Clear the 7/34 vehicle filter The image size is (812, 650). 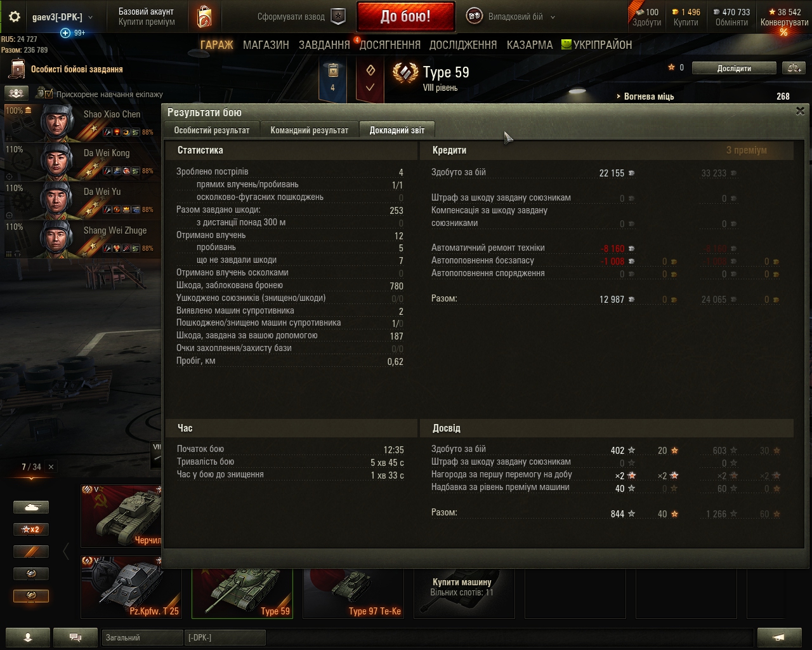pos(51,467)
